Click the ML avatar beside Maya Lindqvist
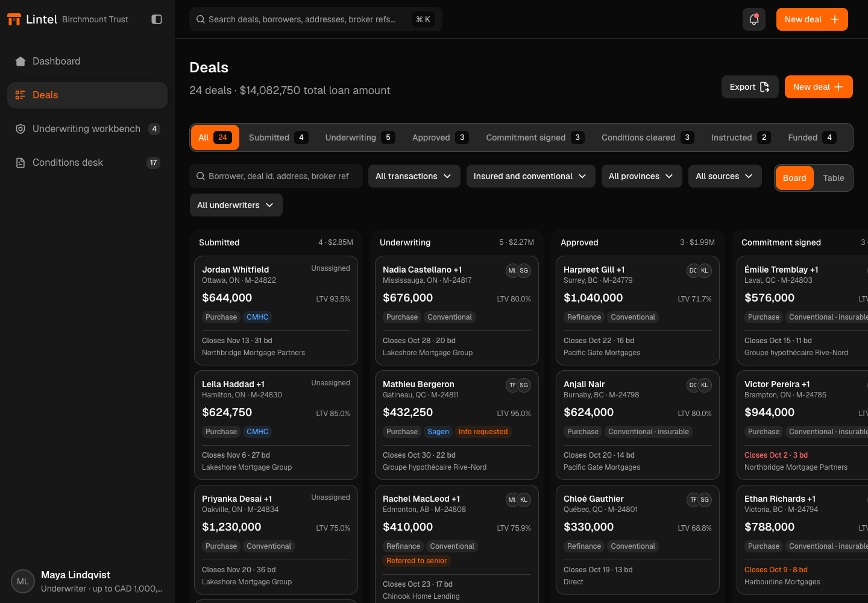Screen dimensions: 868x603 23,581
